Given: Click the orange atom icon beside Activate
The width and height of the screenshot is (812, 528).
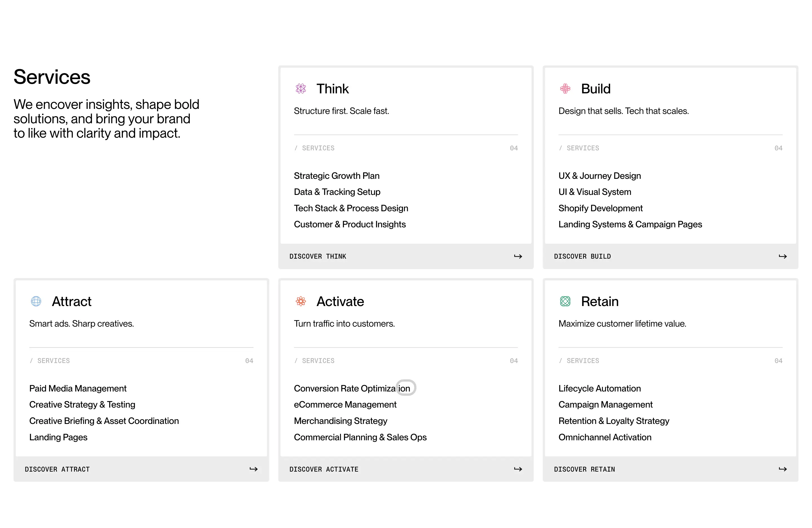Looking at the screenshot, I should 301,302.
